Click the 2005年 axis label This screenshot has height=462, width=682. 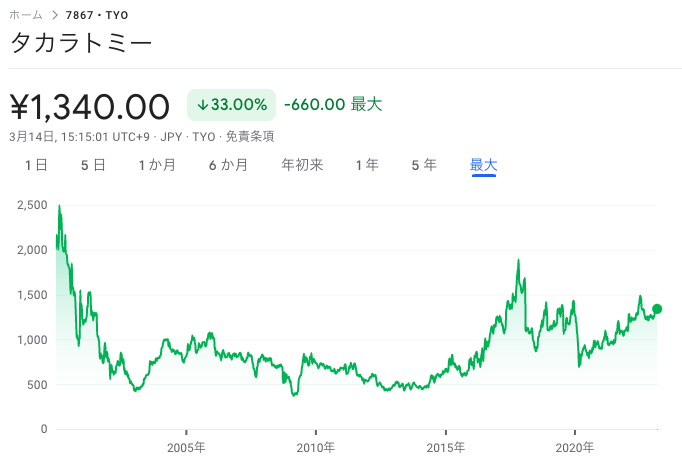pyautogui.click(x=186, y=447)
